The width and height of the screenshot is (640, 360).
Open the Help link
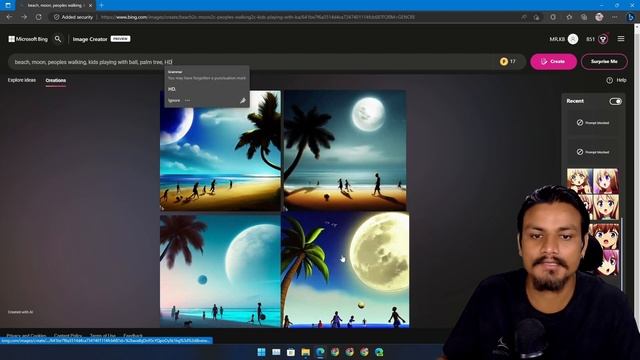pos(616,80)
